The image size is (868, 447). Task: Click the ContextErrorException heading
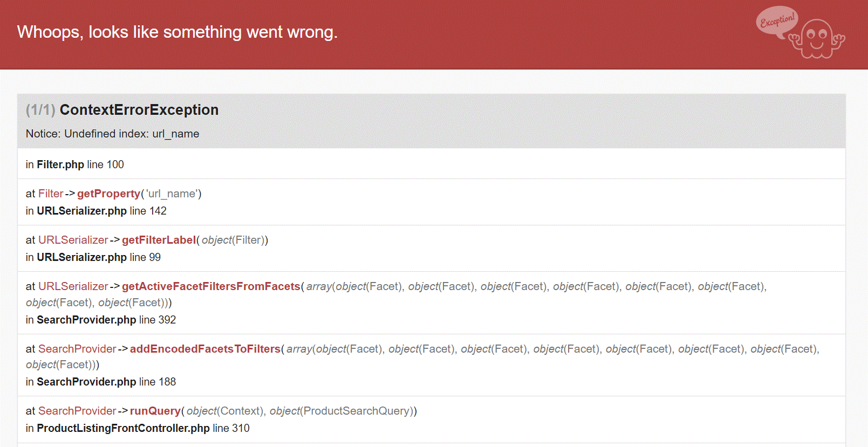(139, 110)
